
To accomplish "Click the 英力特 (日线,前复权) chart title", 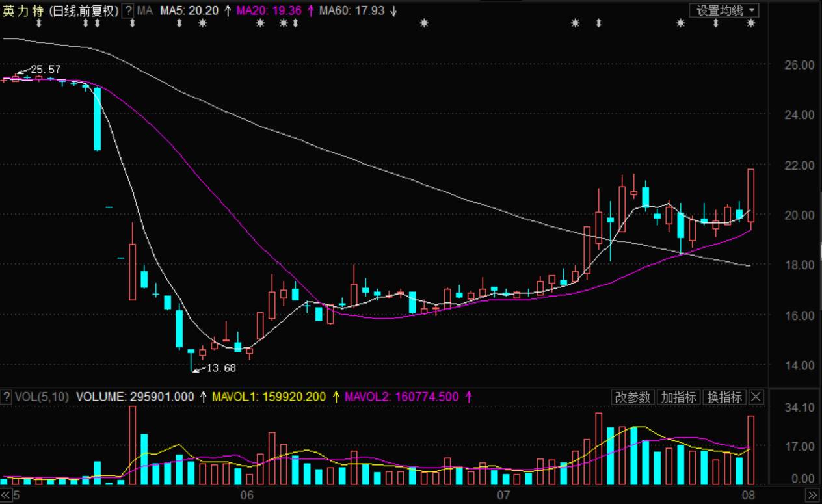I will (x=60, y=10).
